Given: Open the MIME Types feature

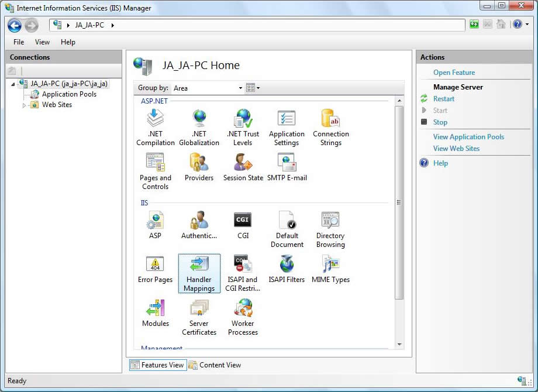Looking at the screenshot, I should click(x=330, y=269).
